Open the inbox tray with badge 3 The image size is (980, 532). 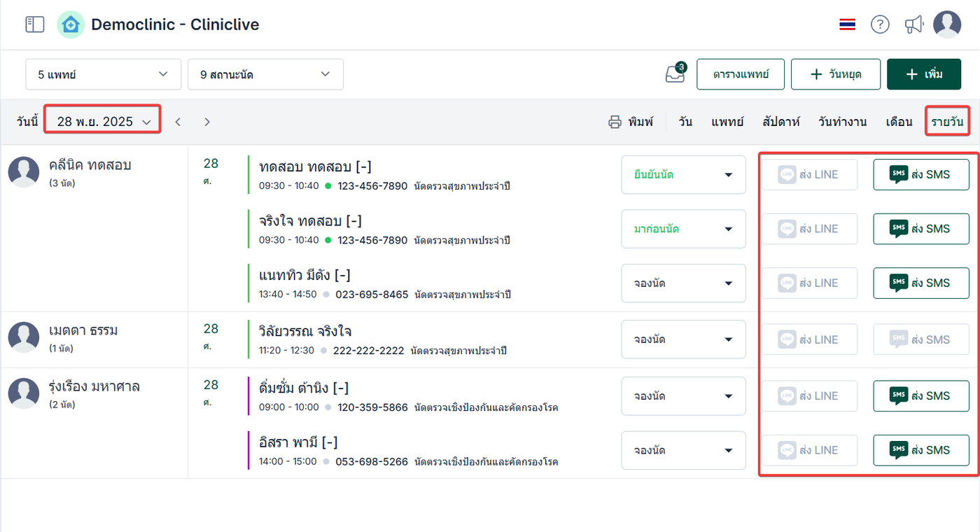(675, 73)
